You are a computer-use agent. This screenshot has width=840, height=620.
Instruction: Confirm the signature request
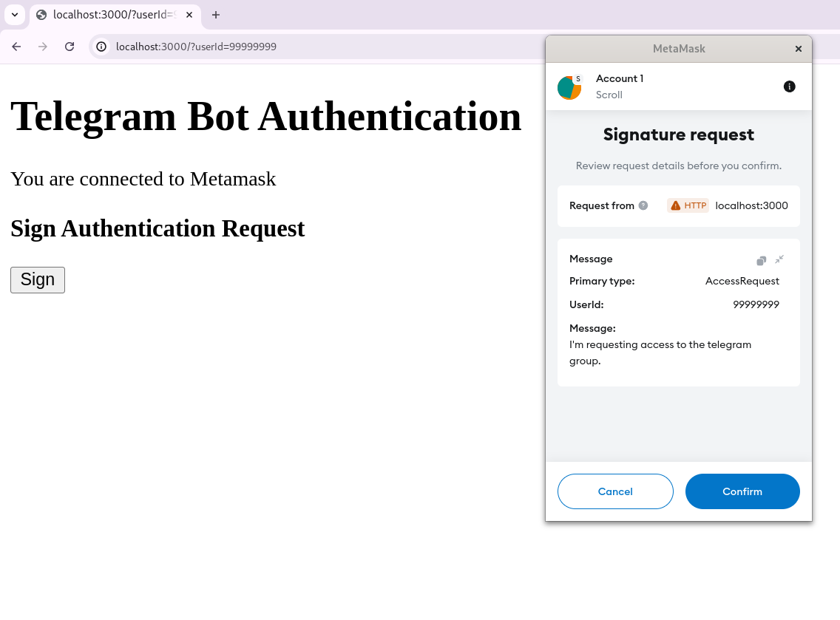pyautogui.click(x=742, y=491)
